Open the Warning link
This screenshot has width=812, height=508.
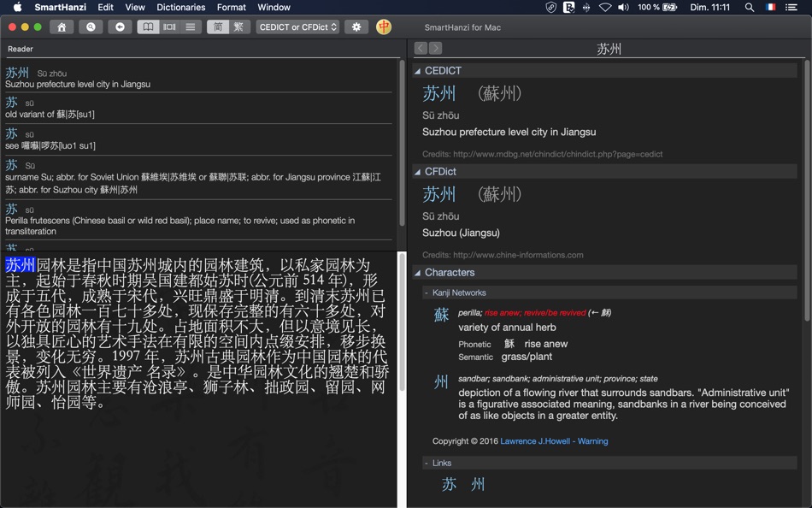(593, 441)
